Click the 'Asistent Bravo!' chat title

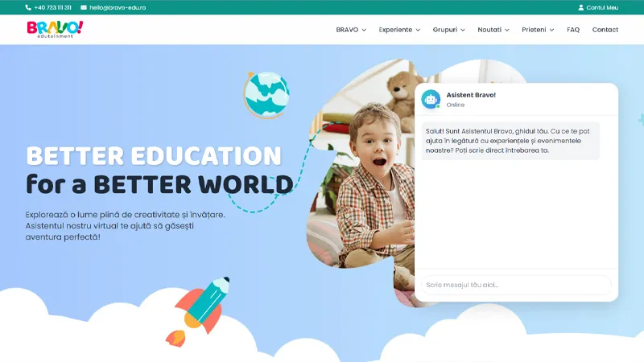[471, 95]
